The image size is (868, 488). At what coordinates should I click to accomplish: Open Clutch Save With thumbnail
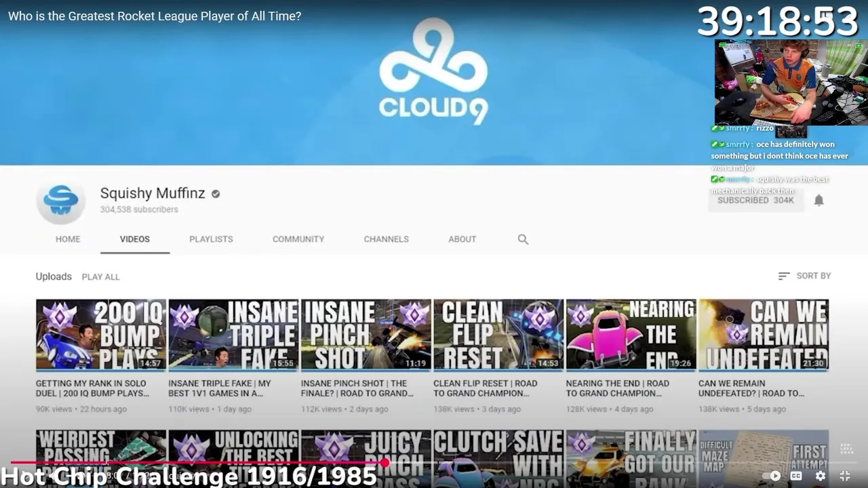point(498,458)
